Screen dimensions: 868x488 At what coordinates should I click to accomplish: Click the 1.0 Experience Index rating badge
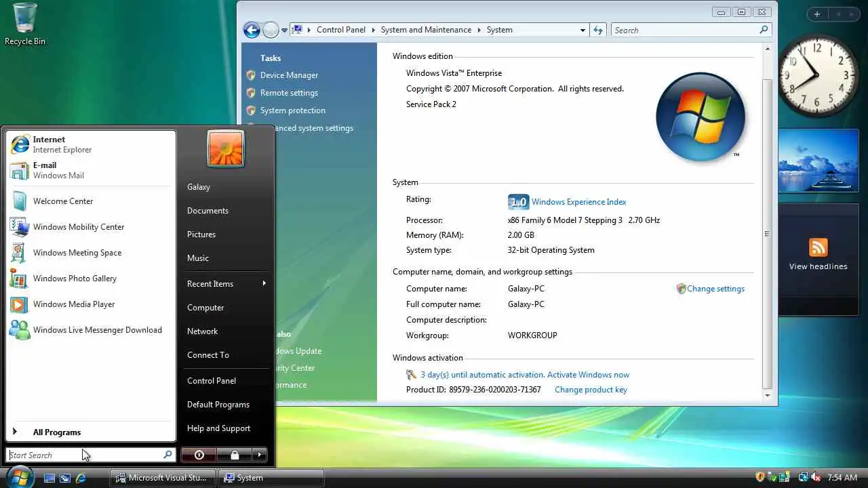coord(518,202)
